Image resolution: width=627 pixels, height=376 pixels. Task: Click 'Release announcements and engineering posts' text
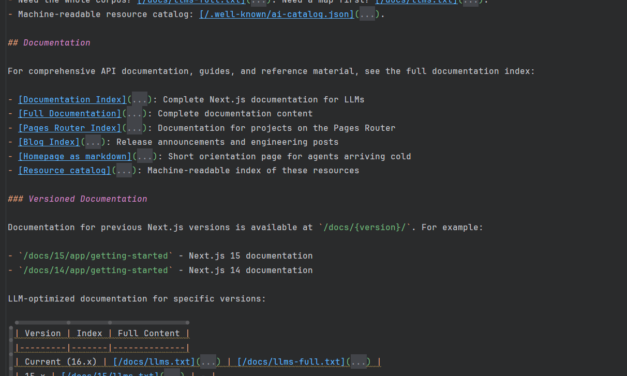pyautogui.click(x=227, y=142)
